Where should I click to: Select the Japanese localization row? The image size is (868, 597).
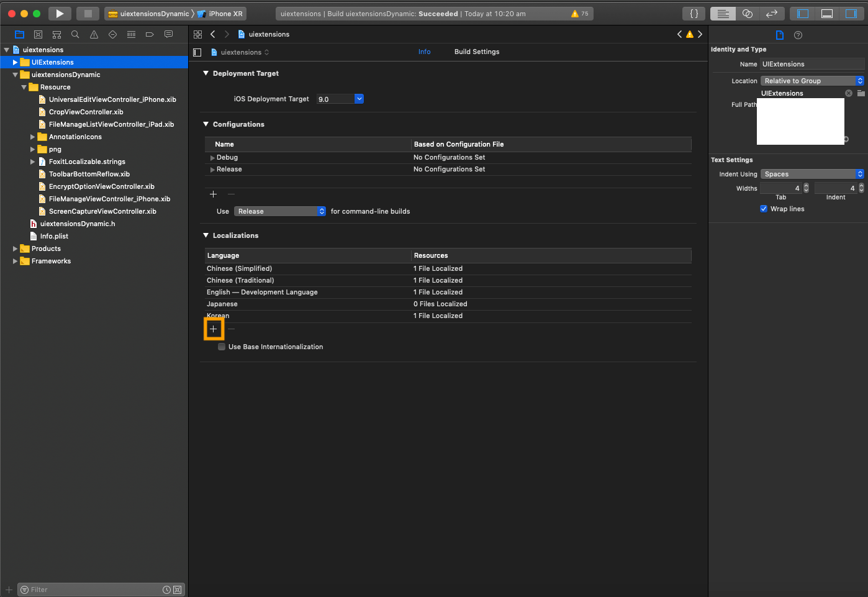[448, 304]
